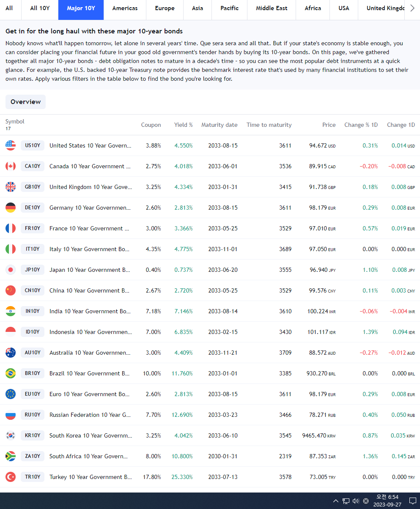The width and height of the screenshot is (420, 509).
Task: Open DE10Y symbol link
Action: (x=33, y=208)
